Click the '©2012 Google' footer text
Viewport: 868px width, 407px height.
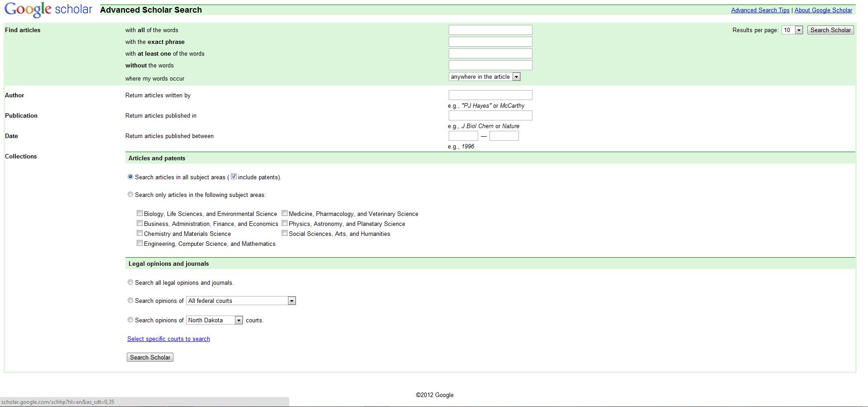[x=435, y=395]
